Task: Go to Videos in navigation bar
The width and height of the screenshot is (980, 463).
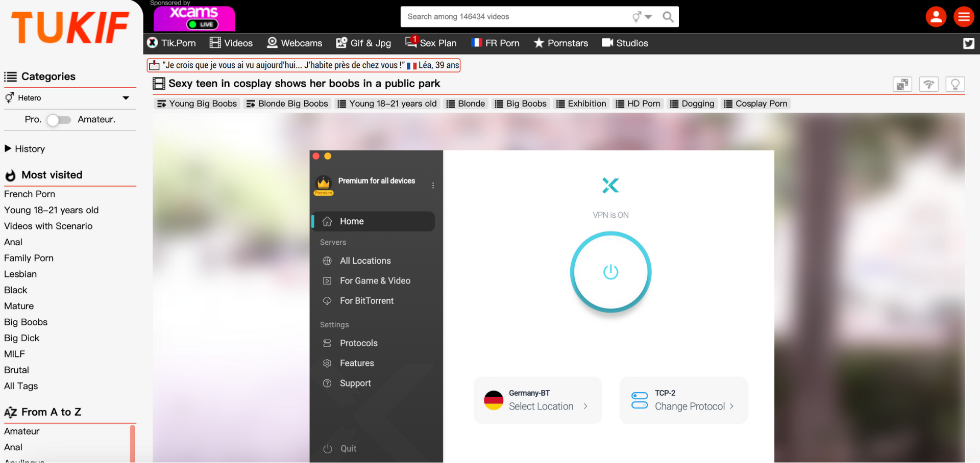Action: click(x=231, y=43)
